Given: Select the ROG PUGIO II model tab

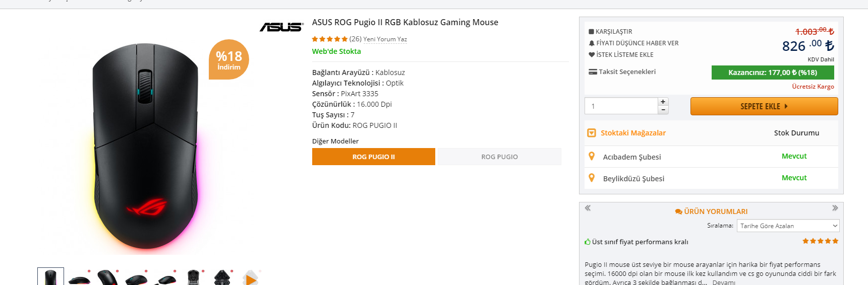Looking at the screenshot, I should tap(373, 157).
